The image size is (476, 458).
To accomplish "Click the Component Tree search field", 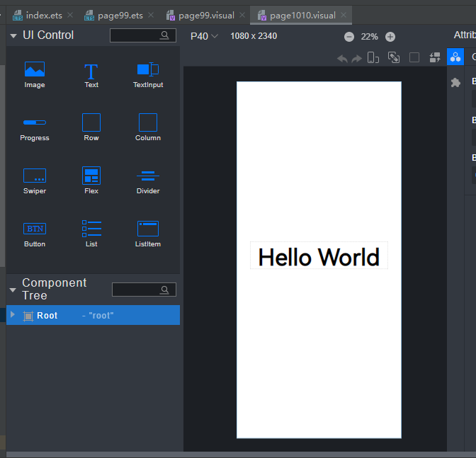I will point(144,290).
